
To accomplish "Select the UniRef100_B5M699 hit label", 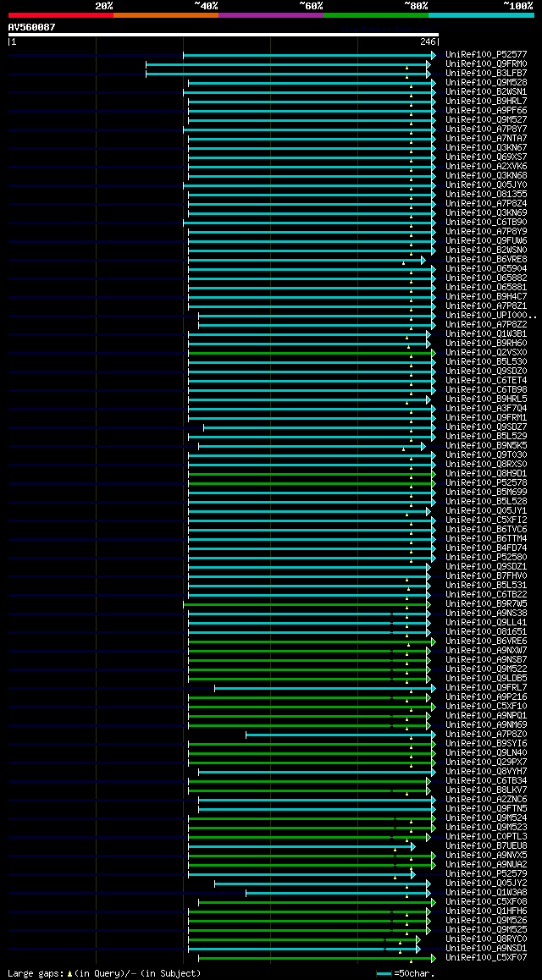I will [486, 492].
